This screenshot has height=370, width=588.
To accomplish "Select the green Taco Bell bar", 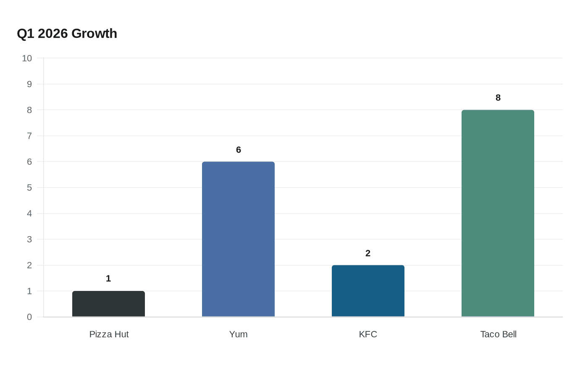I will click(x=498, y=213).
